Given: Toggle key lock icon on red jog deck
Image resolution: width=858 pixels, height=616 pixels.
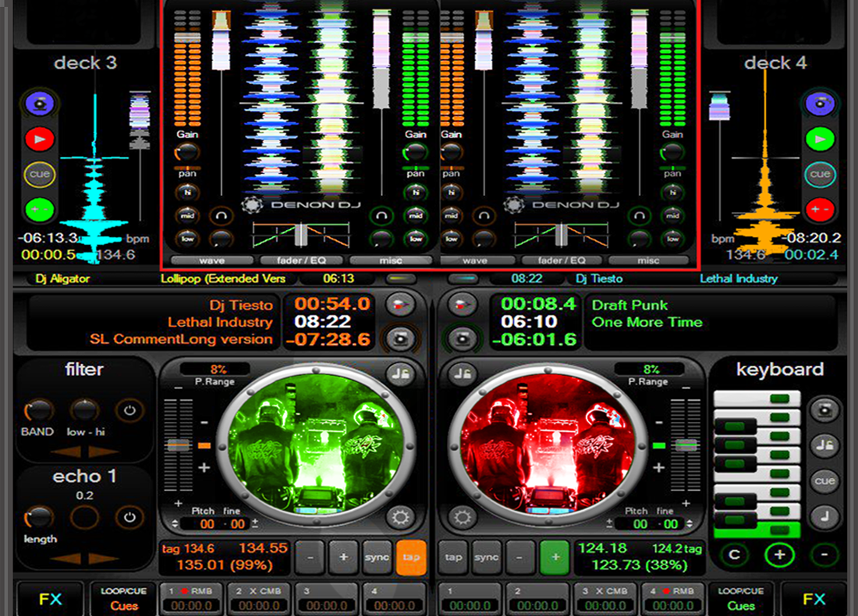Looking at the screenshot, I should pos(463,374).
